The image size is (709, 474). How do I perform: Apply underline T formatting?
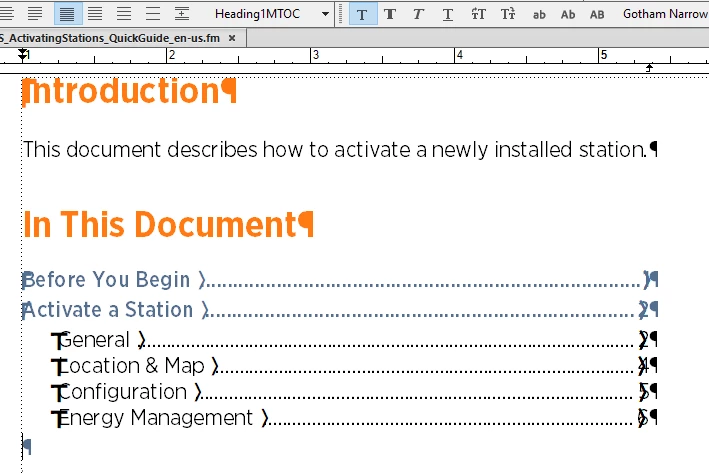pos(447,14)
